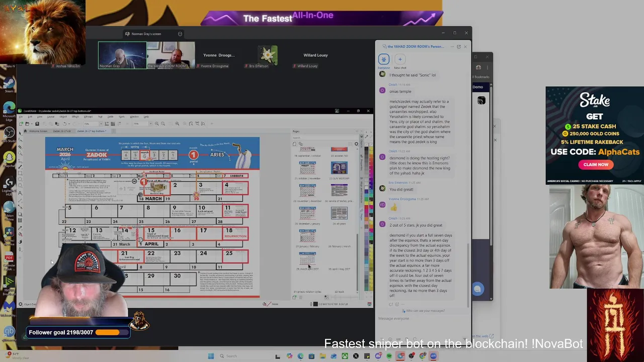
Task: Open the Align and Distribute side tab
Action: pyautogui.click(x=361, y=189)
